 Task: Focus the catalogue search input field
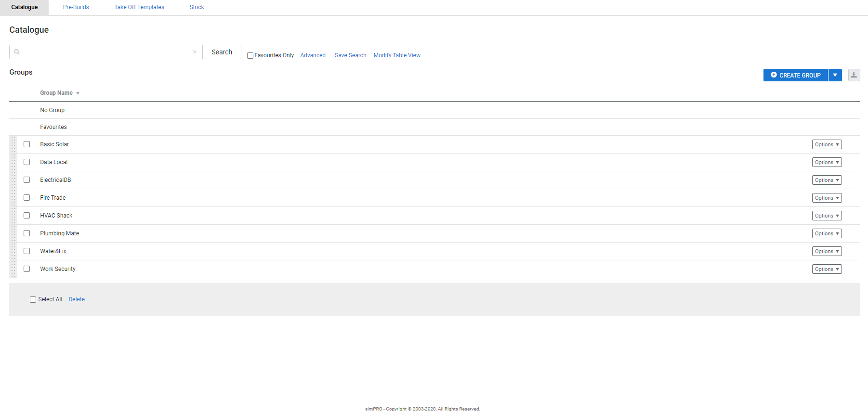click(x=106, y=52)
